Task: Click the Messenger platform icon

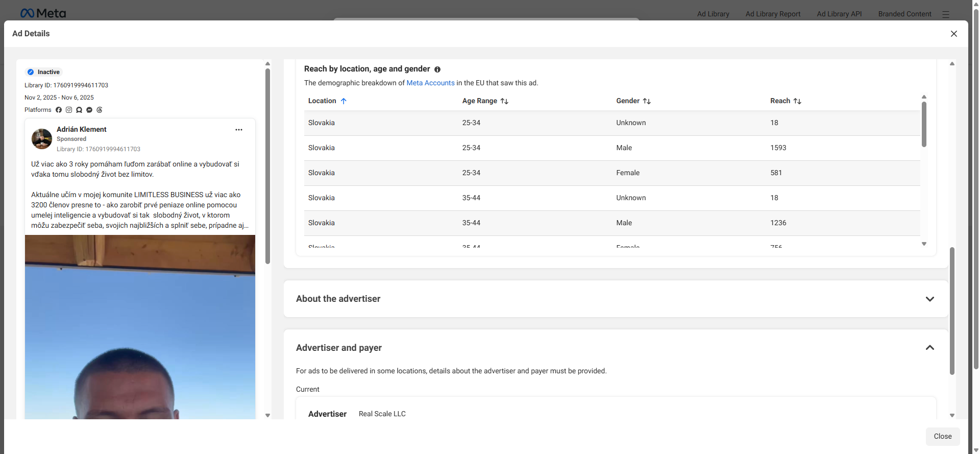Action: click(89, 110)
